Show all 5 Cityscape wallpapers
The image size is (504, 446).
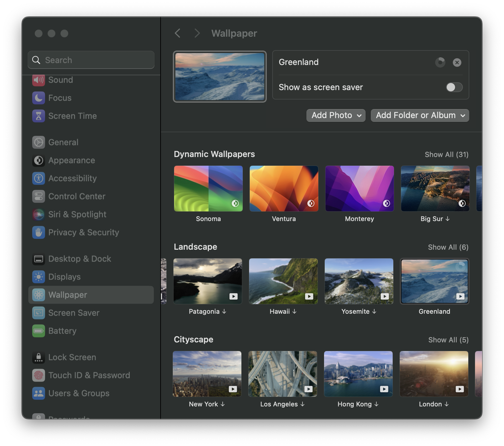pyautogui.click(x=448, y=340)
